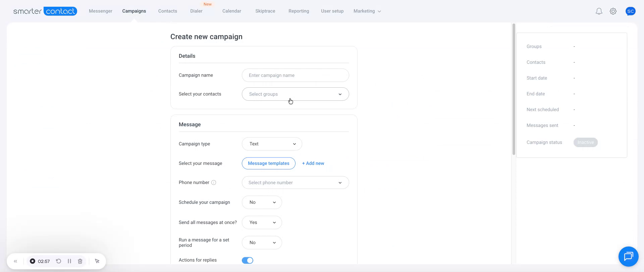644x272 pixels.
Task: Expand the Marketing menu
Action: point(367,11)
